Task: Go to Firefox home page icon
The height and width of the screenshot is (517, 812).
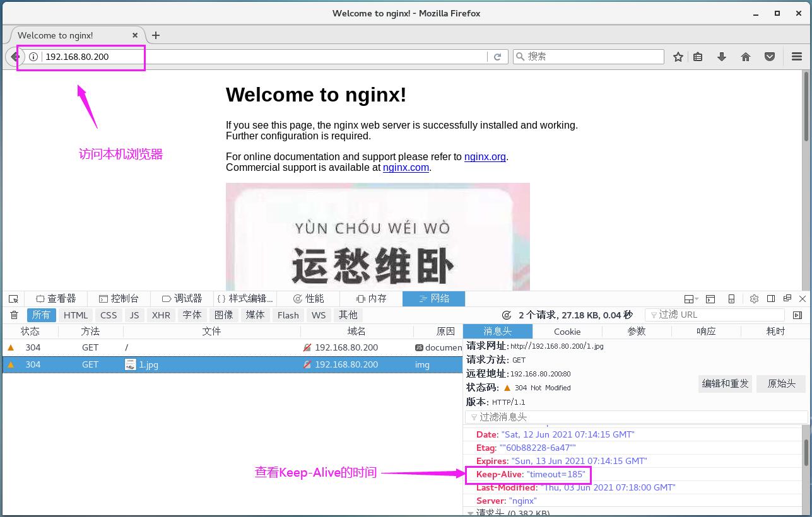Action: click(x=746, y=57)
